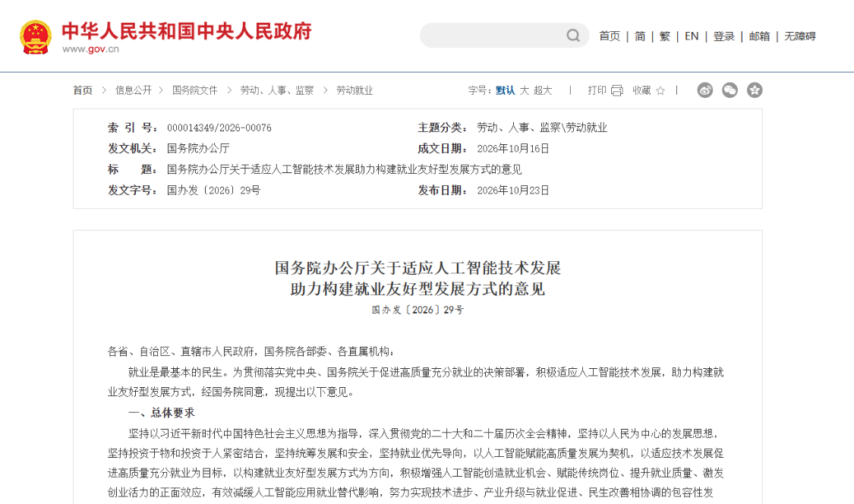Open the 邮箱 mailbox link
The height and width of the screenshot is (504, 854).
[759, 36]
